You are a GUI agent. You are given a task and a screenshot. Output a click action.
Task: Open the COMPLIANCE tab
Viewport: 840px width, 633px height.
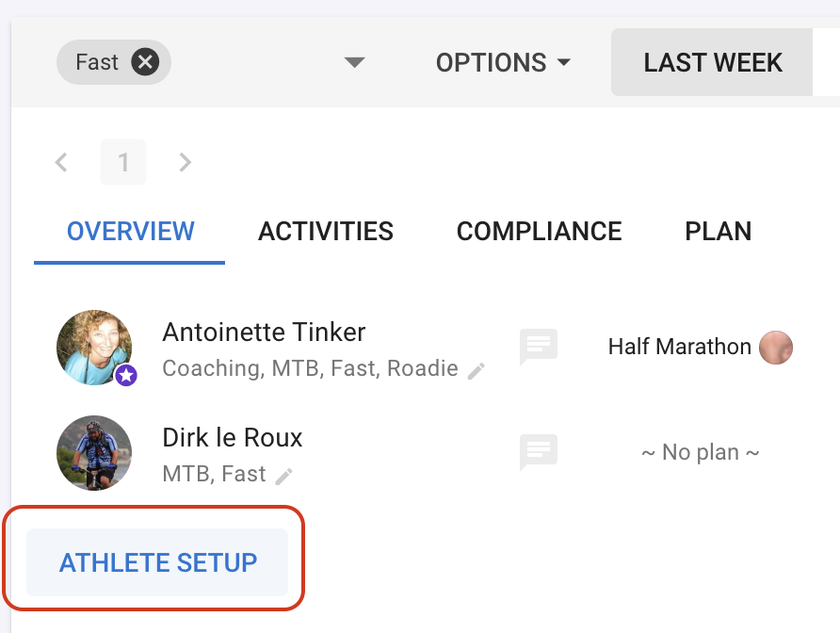[539, 232]
